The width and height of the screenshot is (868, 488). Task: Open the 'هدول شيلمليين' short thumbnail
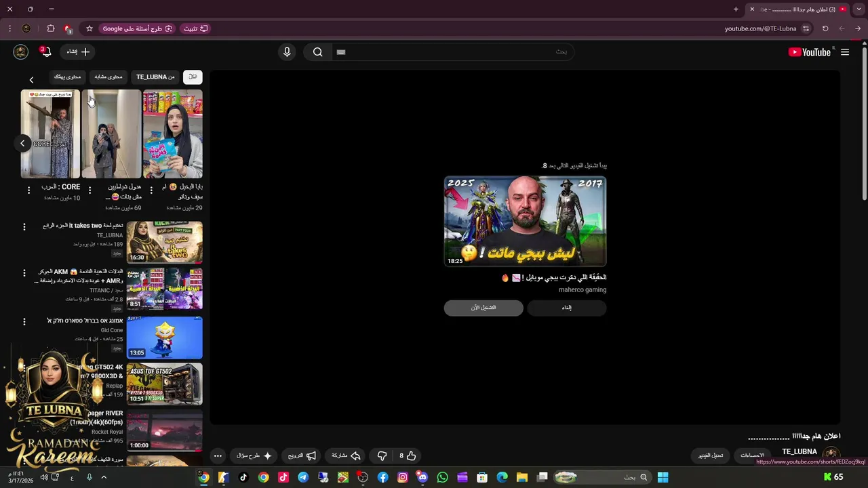[112, 134]
